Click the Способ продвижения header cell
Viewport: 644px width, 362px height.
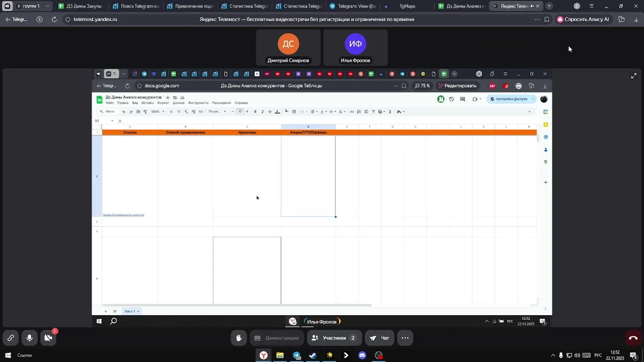pyautogui.click(x=185, y=132)
